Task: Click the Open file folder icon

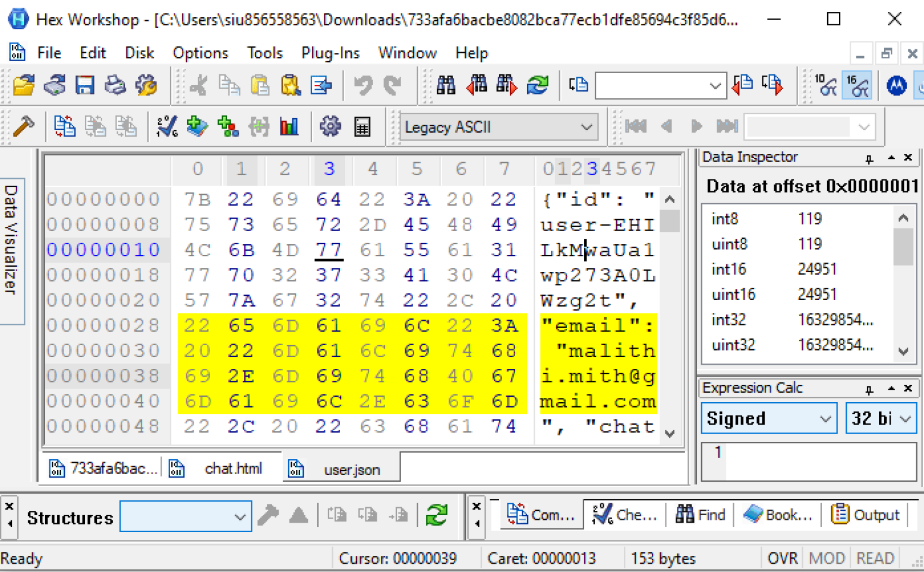Action: (x=24, y=86)
